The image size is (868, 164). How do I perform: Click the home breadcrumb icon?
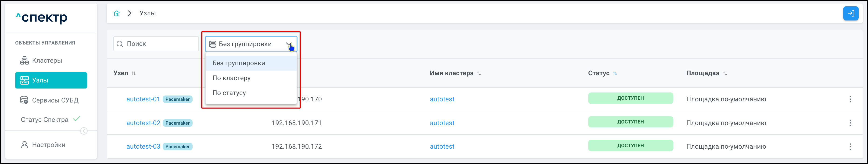click(x=117, y=14)
